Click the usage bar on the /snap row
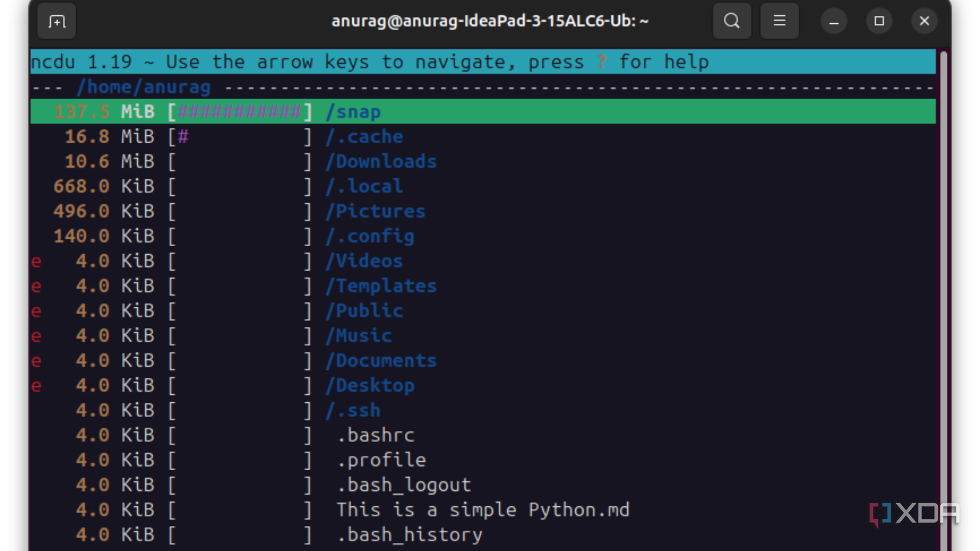The image size is (980, 551). tap(239, 111)
